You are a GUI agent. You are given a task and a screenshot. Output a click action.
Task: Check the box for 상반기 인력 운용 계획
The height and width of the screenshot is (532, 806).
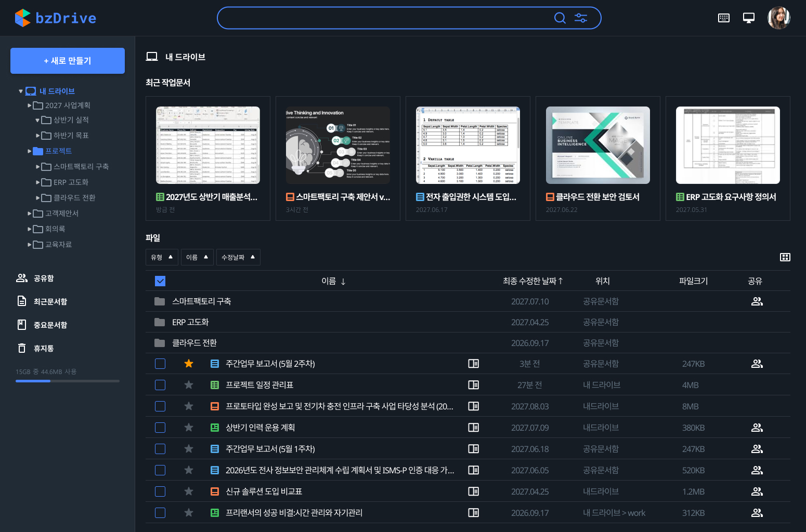click(x=160, y=428)
